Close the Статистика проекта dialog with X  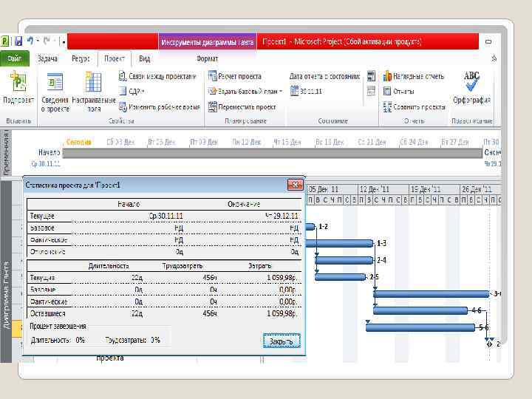click(x=295, y=185)
